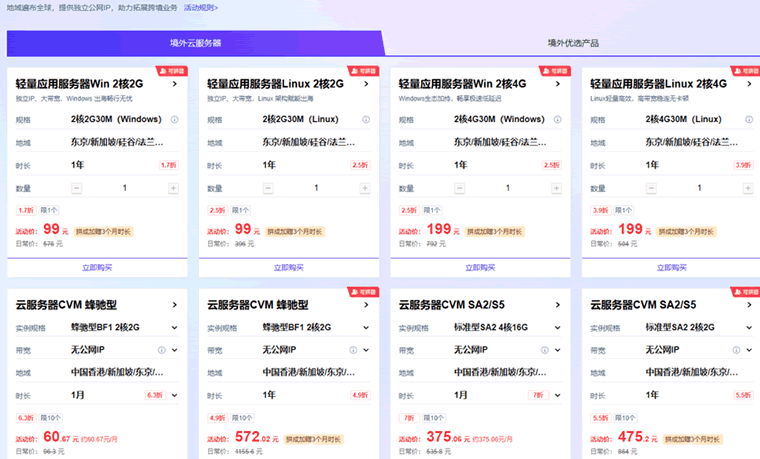Click 立即购买 on Linux 2核4G card
This screenshot has width=760, height=459.
[x=671, y=268]
